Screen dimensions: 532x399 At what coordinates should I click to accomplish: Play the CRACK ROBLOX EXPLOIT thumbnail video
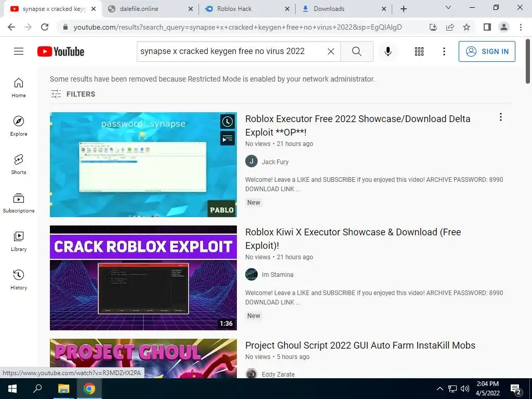[x=143, y=278]
